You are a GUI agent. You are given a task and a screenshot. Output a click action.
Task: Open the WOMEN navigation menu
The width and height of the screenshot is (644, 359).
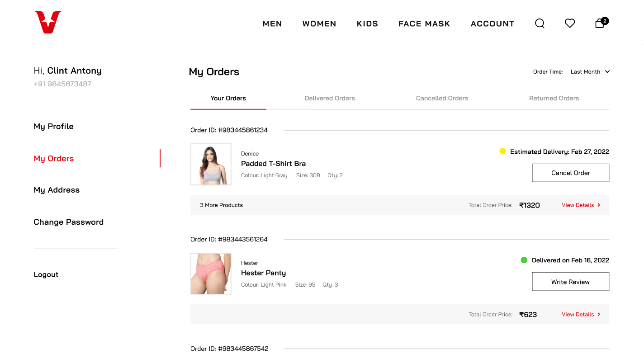pos(319,24)
